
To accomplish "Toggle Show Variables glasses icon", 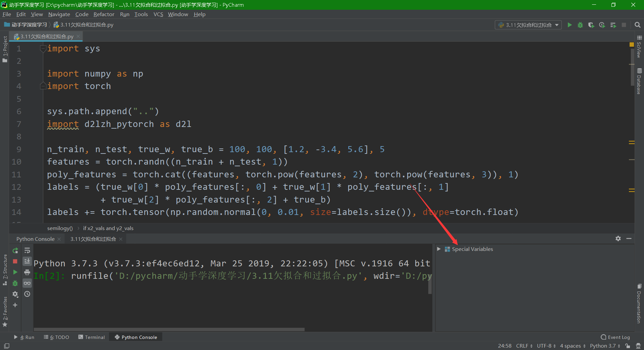I will pyautogui.click(x=27, y=283).
